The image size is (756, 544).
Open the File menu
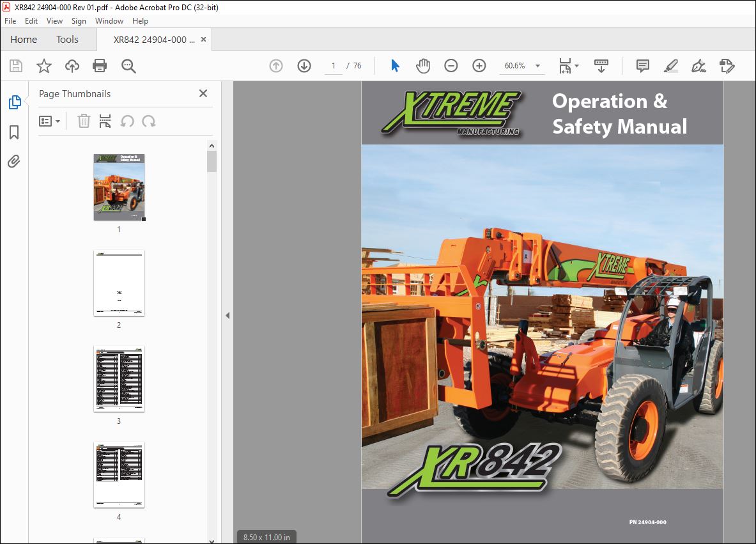click(x=10, y=20)
